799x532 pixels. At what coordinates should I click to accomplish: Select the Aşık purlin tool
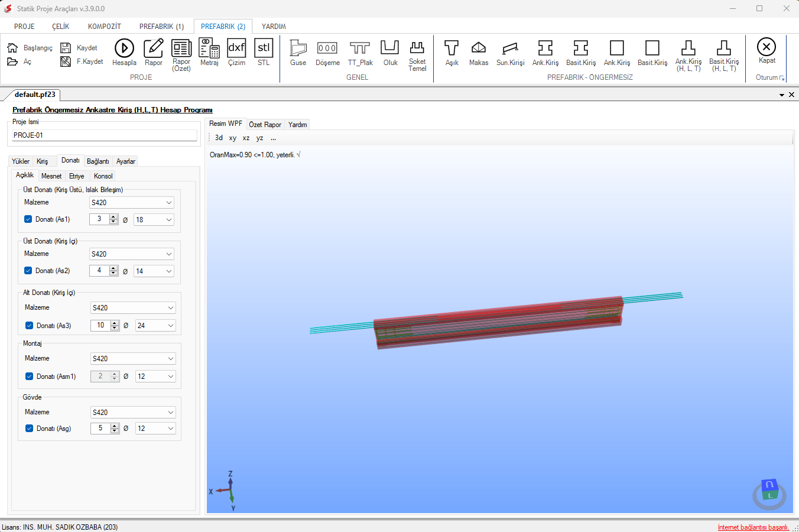click(x=452, y=53)
